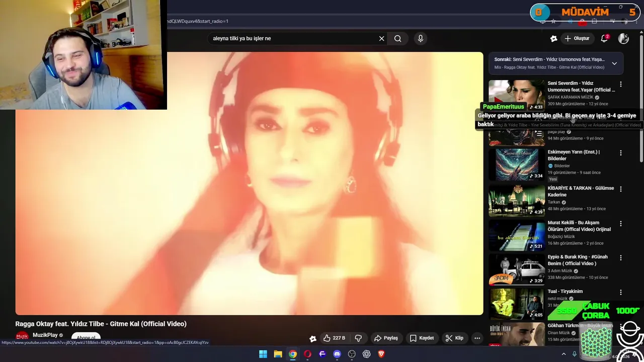The width and height of the screenshot is (644, 362).
Task: Like the video with thumbs up
Action: coord(334,338)
